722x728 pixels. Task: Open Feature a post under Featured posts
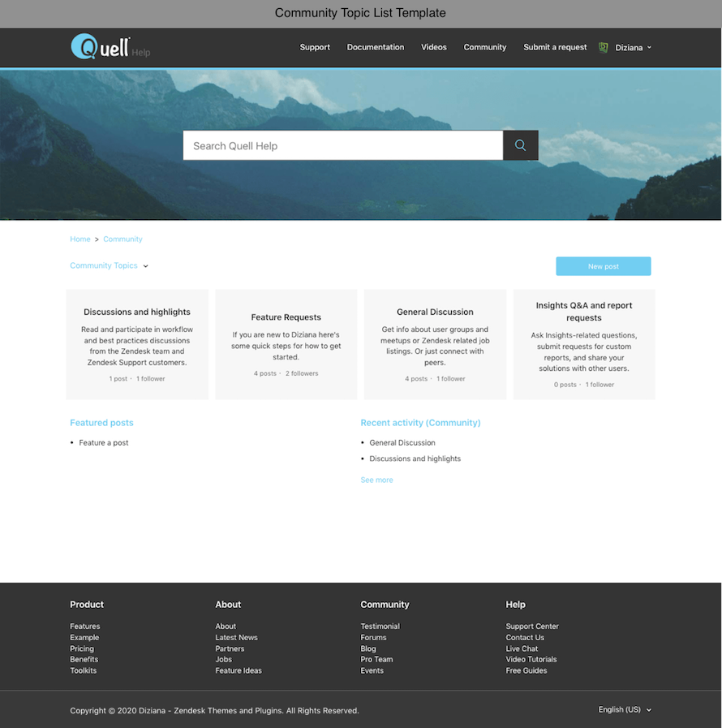pos(104,442)
